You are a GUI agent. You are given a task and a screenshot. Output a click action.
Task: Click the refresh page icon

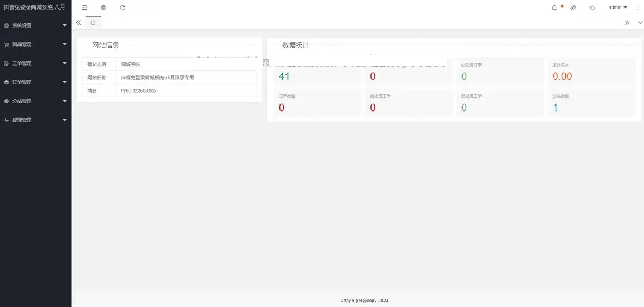[x=122, y=8]
